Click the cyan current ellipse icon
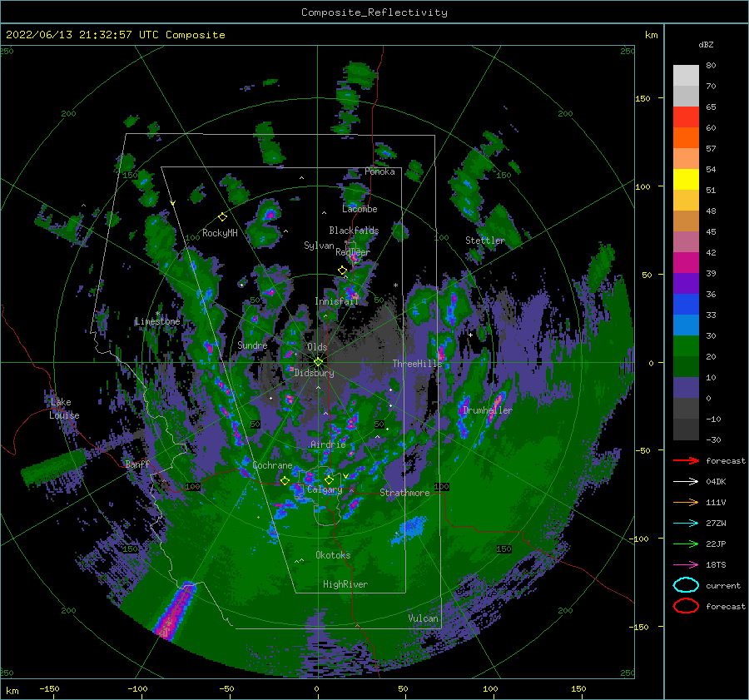 point(686,585)
